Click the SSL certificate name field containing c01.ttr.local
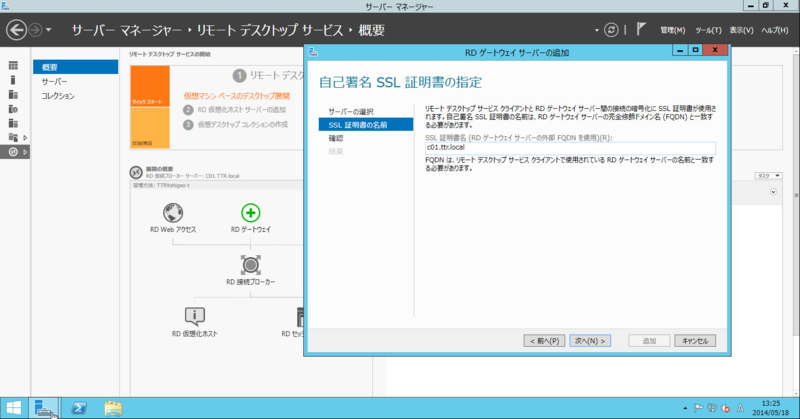The height and width of the screenshot is (419, 800). click(x=570, y=147)
